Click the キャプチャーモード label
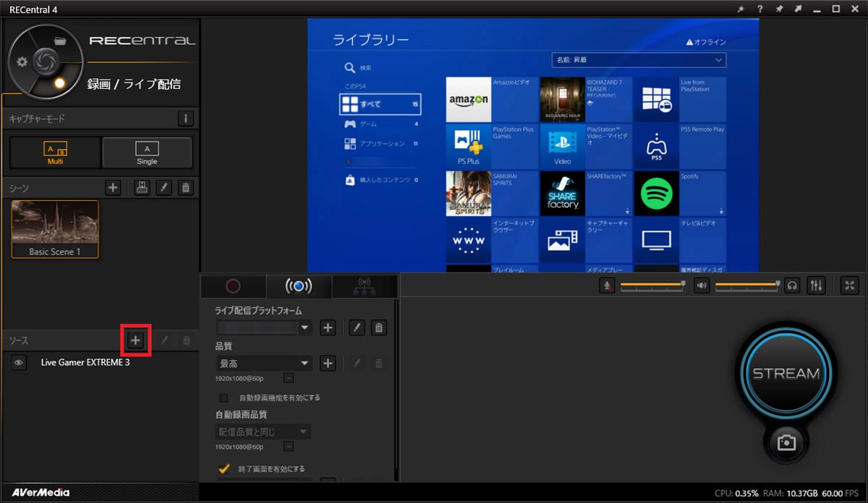The height and width of the screenshot is (503, 868). coord(37,119)
